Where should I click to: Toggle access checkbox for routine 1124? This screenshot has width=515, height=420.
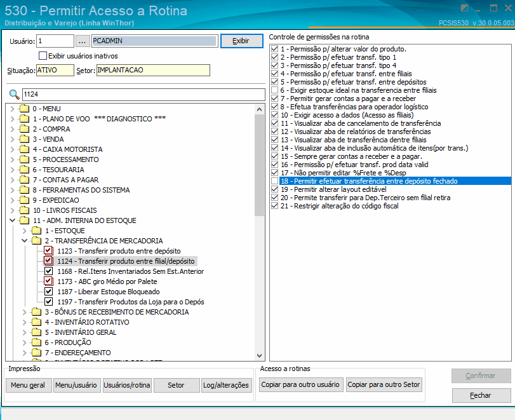pyautogui.click(x=48, y=261)
